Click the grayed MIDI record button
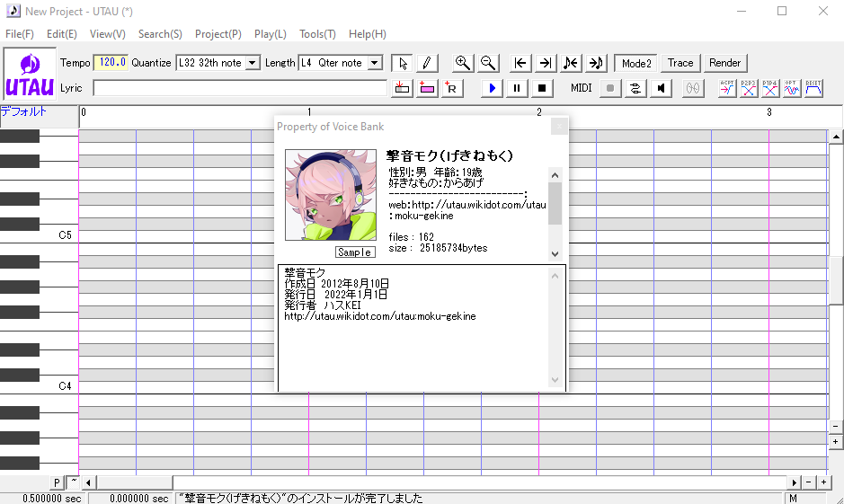Image resolution: width=844 pixels, height=504 pixels. [609, 88]
